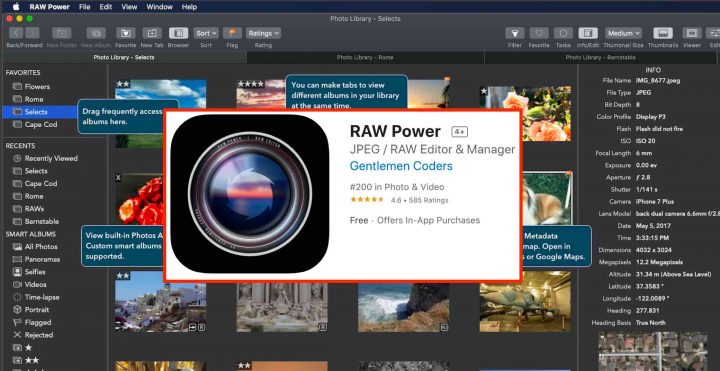
Task: Open a New Tab with toolbar icon
Action: tap(152, 33)
